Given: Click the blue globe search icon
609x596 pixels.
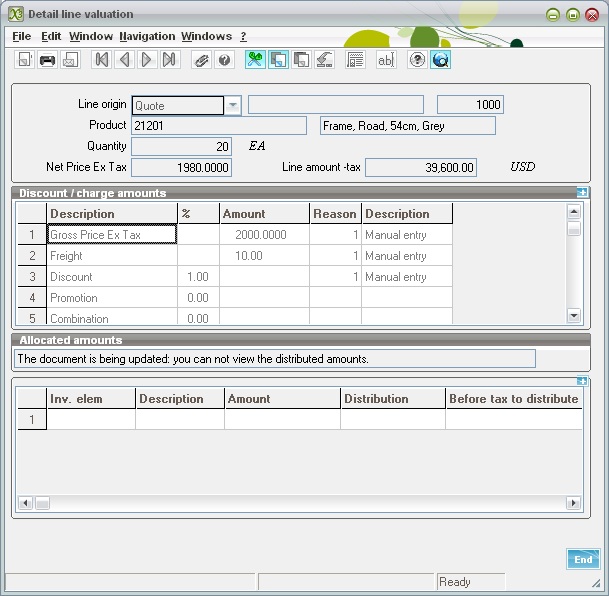Looking at the screenshot, I should click(440, 60).
